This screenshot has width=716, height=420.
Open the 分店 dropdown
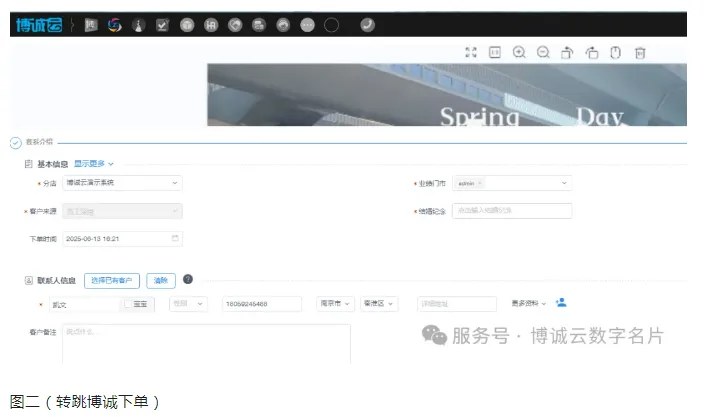click(x=122, y=183)
